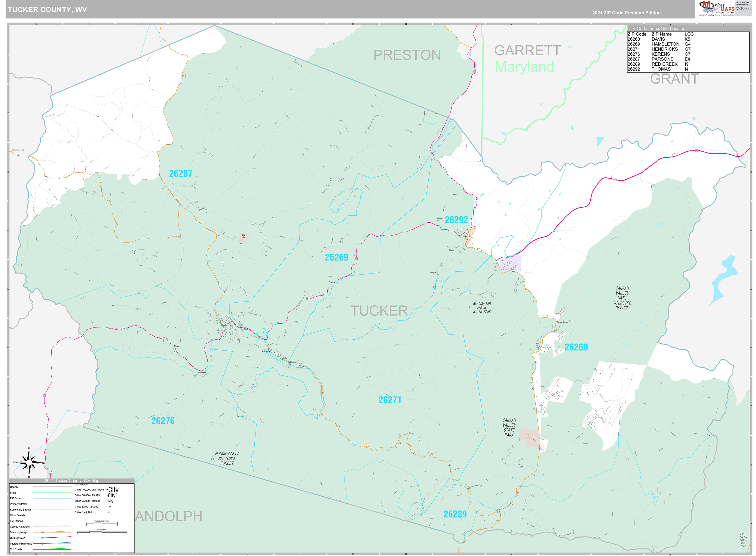
Task: Click the orange 'State Highways' legend line
Action: pyautogui.click(x=52, y=532)
